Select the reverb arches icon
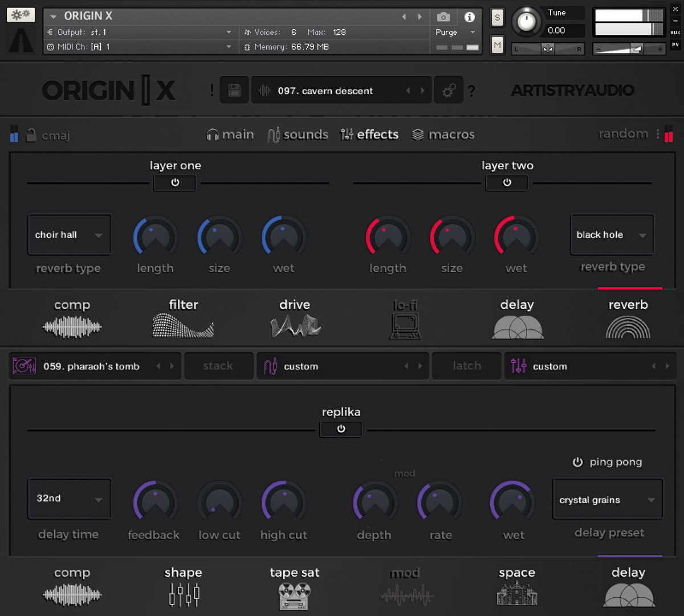Image resolution: width=684 pixels, height=616 pixels. click(x=628, y=328)
